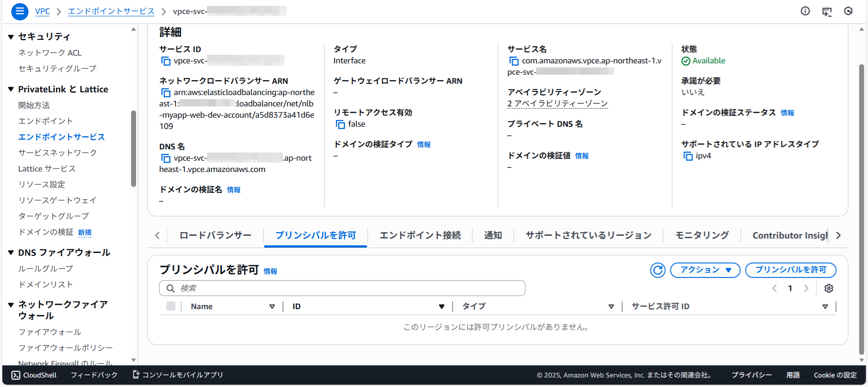Click the プリンシパルを許可 button
The image size is (868, 387).
(790, 270)
